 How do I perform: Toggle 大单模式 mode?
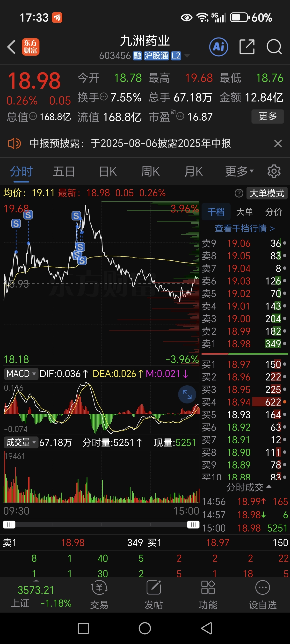(267, 193)
